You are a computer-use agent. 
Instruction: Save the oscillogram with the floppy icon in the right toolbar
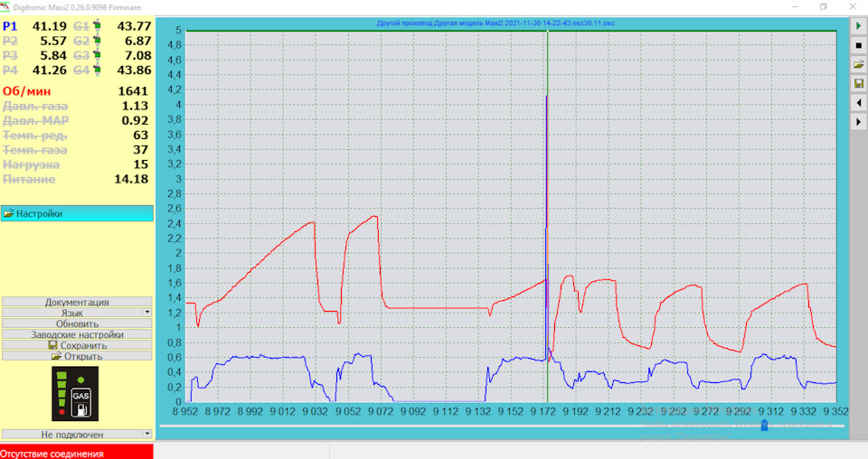[x=859, y=83]
